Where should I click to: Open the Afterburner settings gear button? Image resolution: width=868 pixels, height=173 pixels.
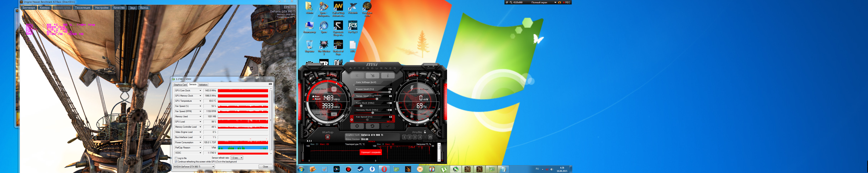357,126
